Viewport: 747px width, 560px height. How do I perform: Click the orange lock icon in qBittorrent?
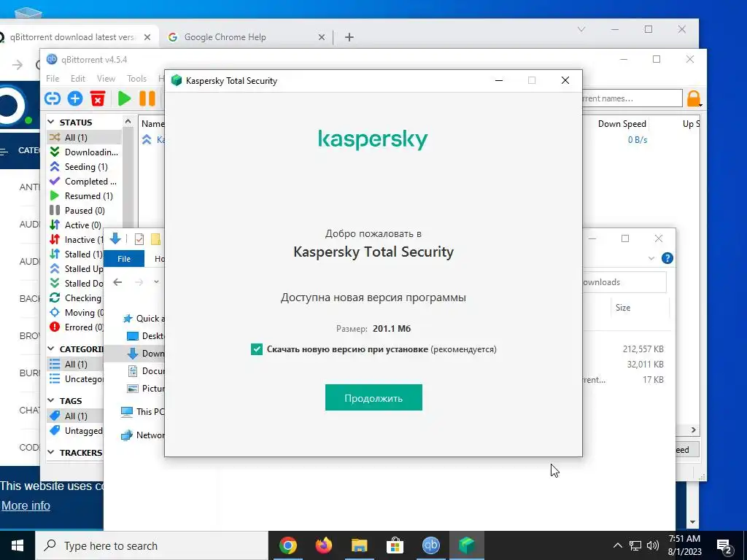(x=694, y=98)
